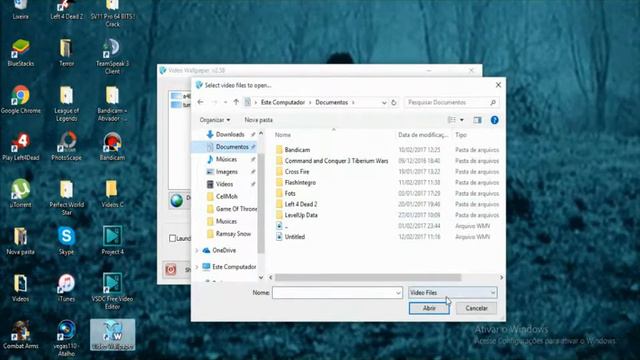Launch the vegas110 Atalho shortcut

tap(66, 339)
